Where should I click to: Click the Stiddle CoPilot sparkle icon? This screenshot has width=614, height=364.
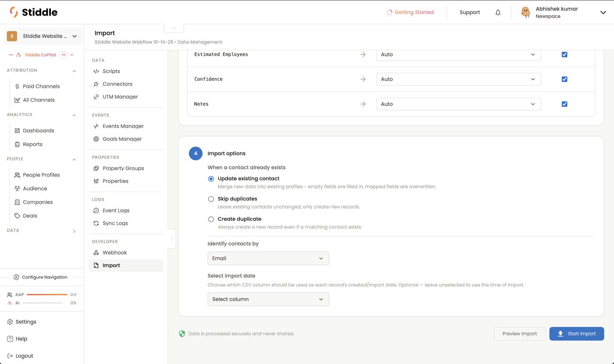(18, 55)
